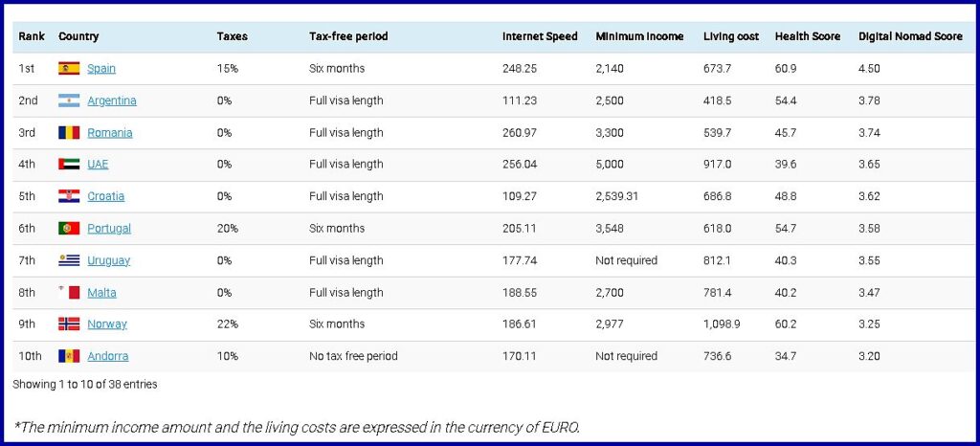
Task: Click the Croatia flag icon
Action: 69,196
